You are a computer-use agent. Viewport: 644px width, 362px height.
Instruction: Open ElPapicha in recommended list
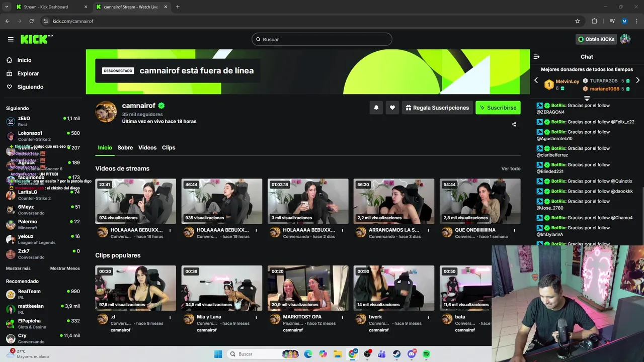tap(43, 324)
